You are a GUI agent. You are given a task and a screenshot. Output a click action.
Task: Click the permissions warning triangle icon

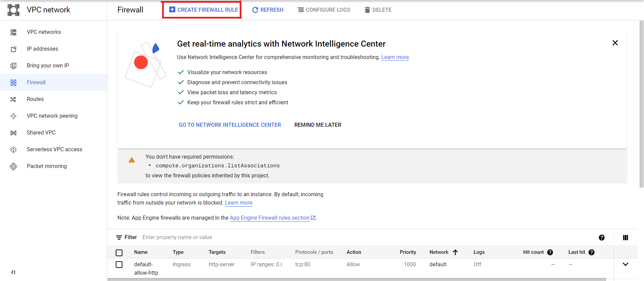coord(132,160)
